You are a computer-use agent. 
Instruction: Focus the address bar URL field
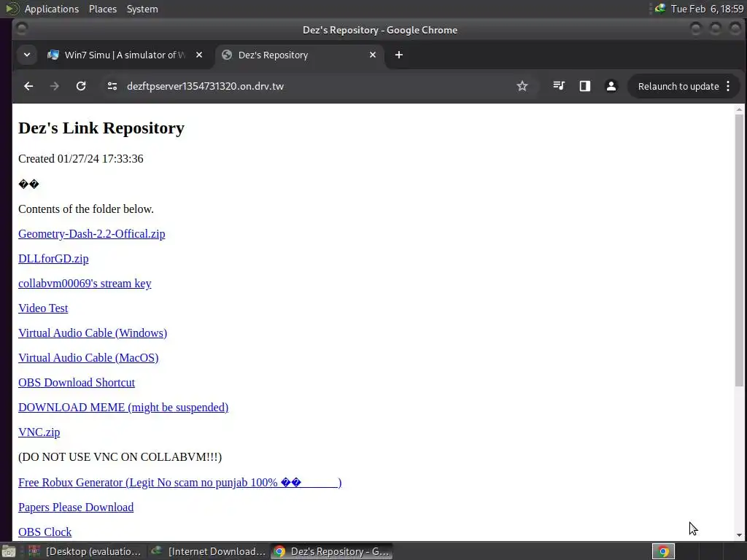(314, 86)
